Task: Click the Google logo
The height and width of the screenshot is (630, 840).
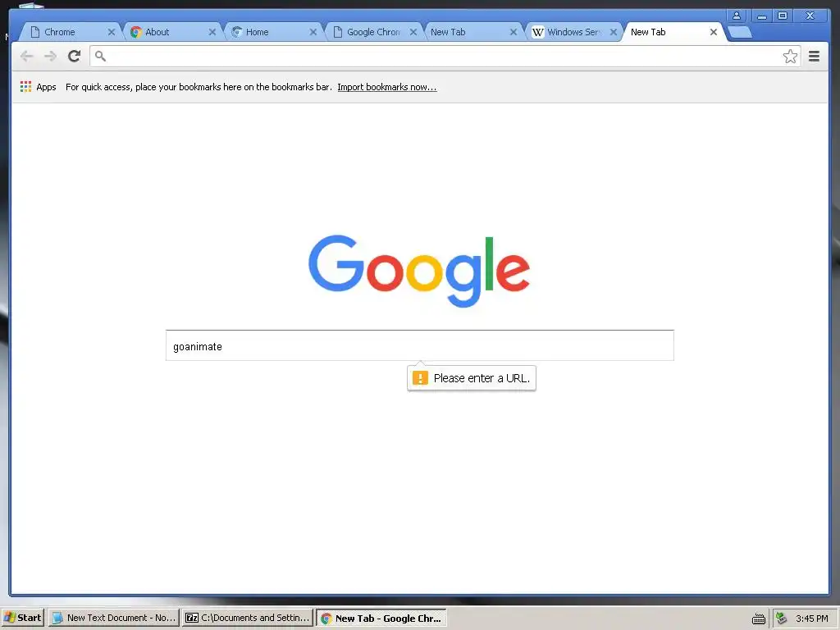Action: tap(419, 271)
